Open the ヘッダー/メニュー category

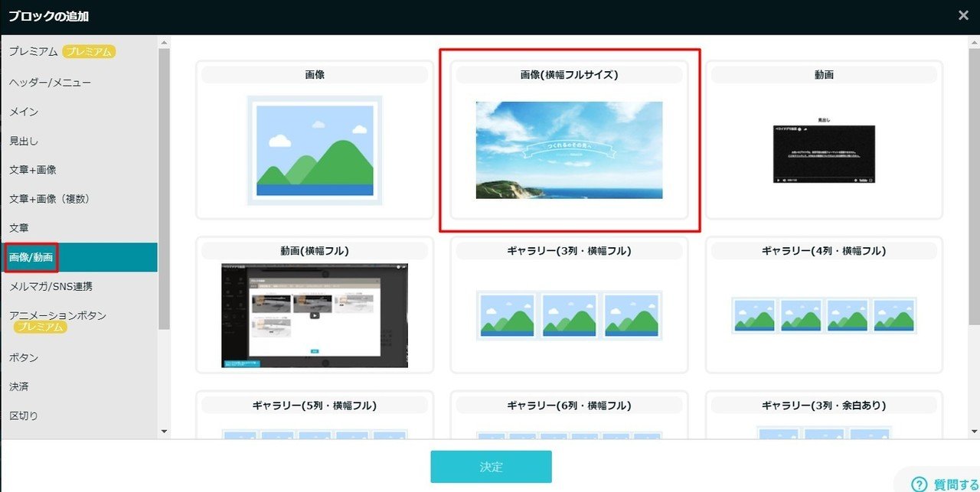click(x=79, y=82)
